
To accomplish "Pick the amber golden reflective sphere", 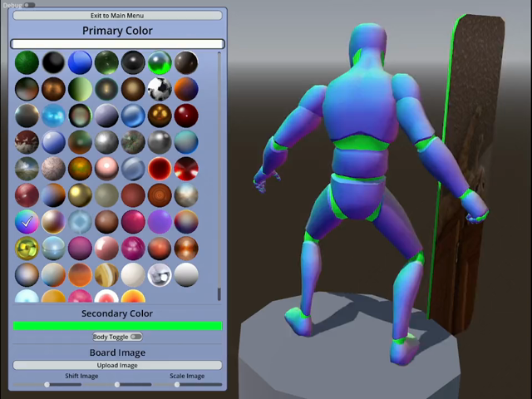I will 160,116.
